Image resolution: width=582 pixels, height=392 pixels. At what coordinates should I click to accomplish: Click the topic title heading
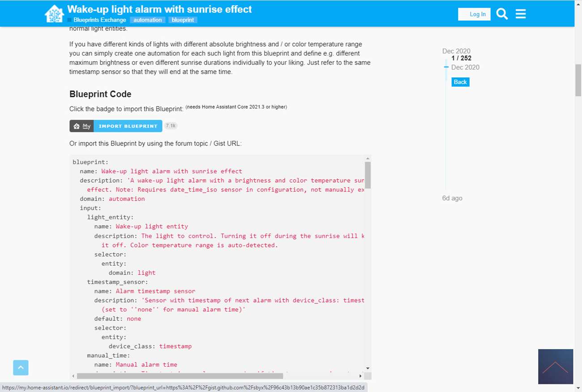tap(159, 9)
